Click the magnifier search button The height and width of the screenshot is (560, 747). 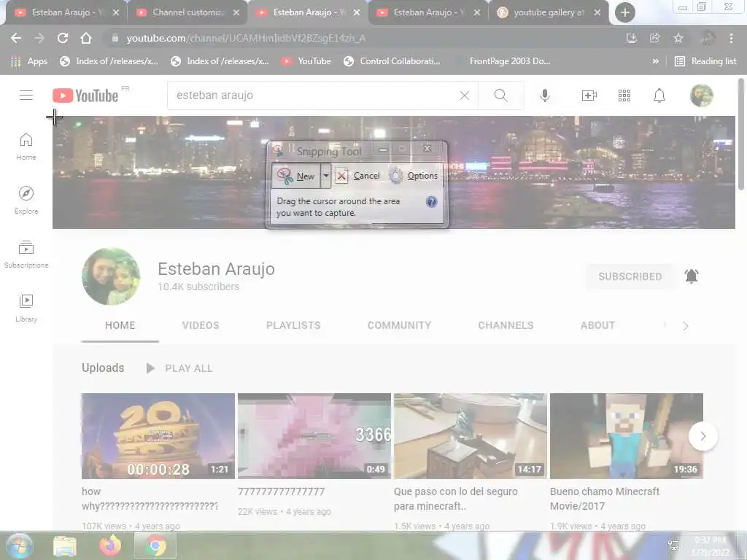[500, 96]
